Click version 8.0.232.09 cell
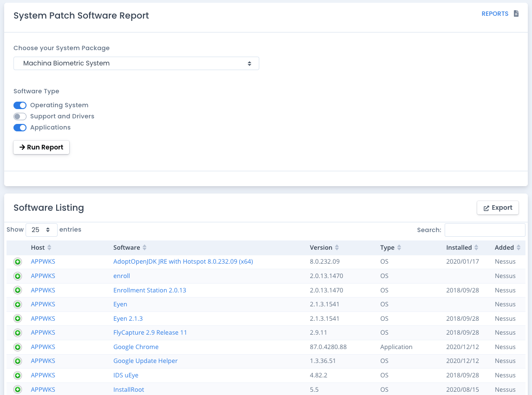The height and width of the screenshot is (395, 532). click(325, 261)
